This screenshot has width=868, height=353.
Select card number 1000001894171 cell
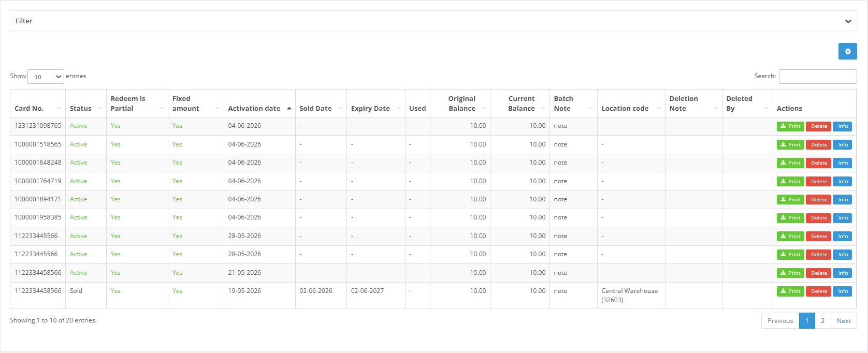(38, 199)
